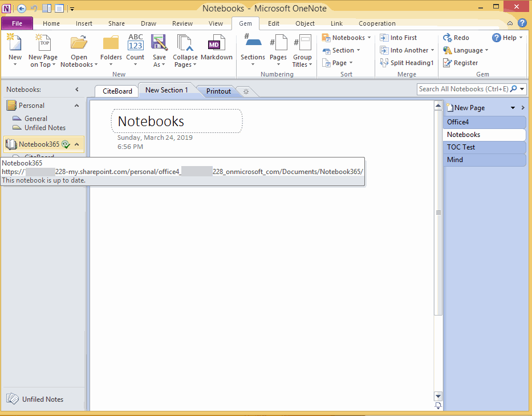Click New Page on Top icon
The image size is (532, 416).
click(x=43, y=43)
